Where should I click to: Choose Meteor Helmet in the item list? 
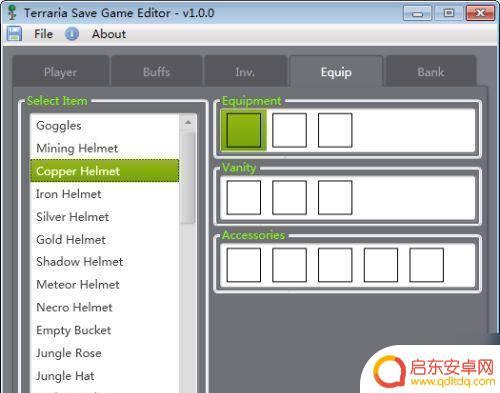(x=104, y=285)
